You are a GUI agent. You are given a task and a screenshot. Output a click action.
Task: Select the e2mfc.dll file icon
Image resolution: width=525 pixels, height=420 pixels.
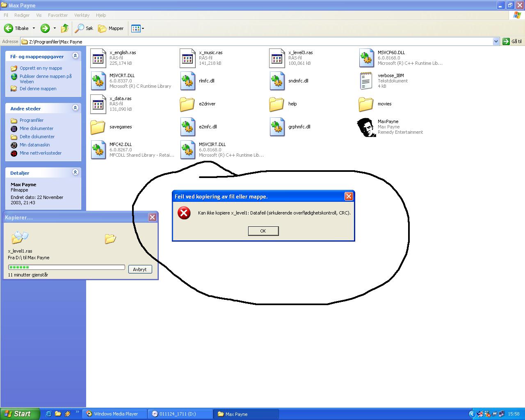(187, 127)
